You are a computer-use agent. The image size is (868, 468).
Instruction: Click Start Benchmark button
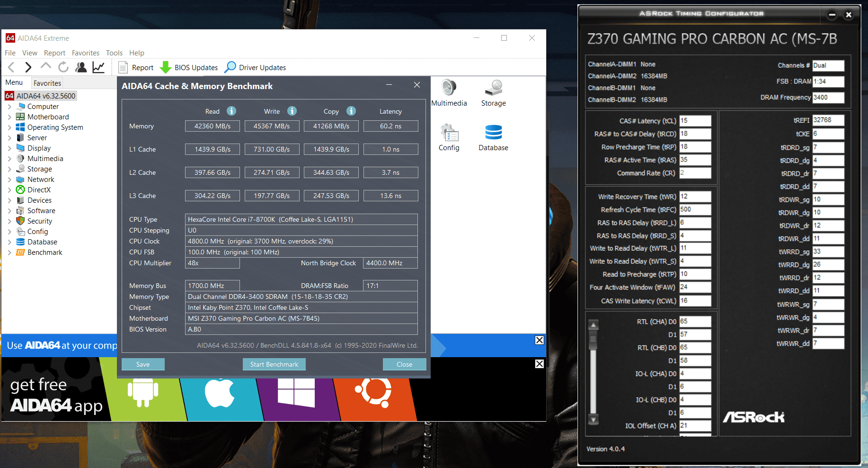(x=274, y=364)
